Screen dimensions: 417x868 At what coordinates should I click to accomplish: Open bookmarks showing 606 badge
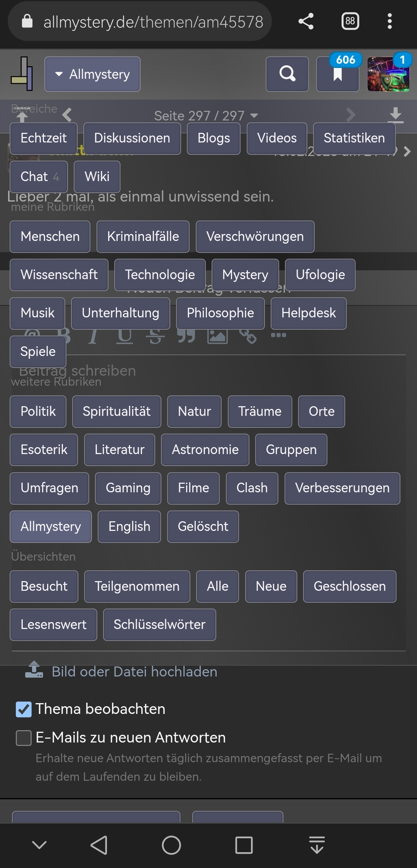tap(338, 74)
